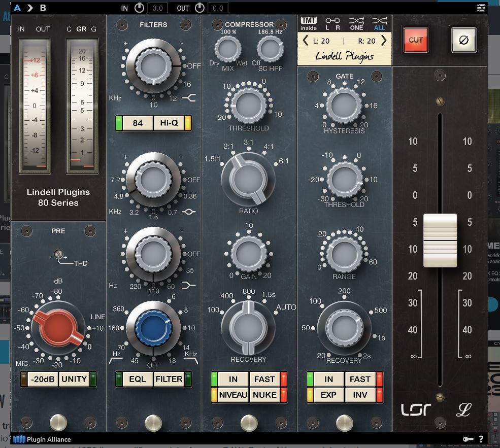Click the low shelf curve icon
Screen dimensions: 500x448
(189, 285)
